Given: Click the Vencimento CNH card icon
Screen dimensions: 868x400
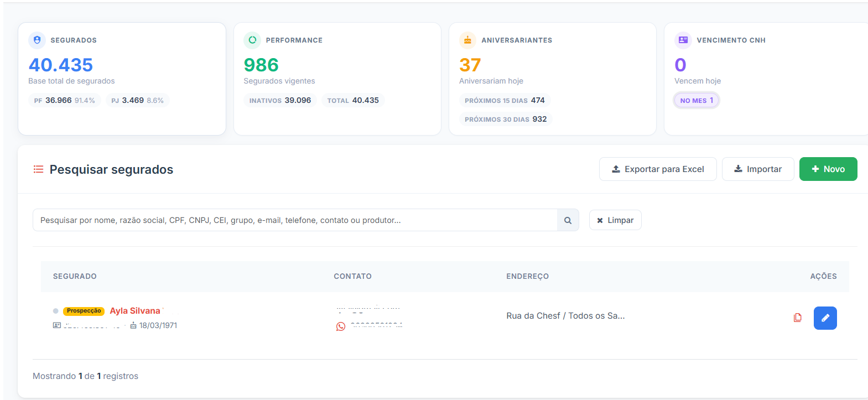Looking at the screenshot, I should 683,40.
